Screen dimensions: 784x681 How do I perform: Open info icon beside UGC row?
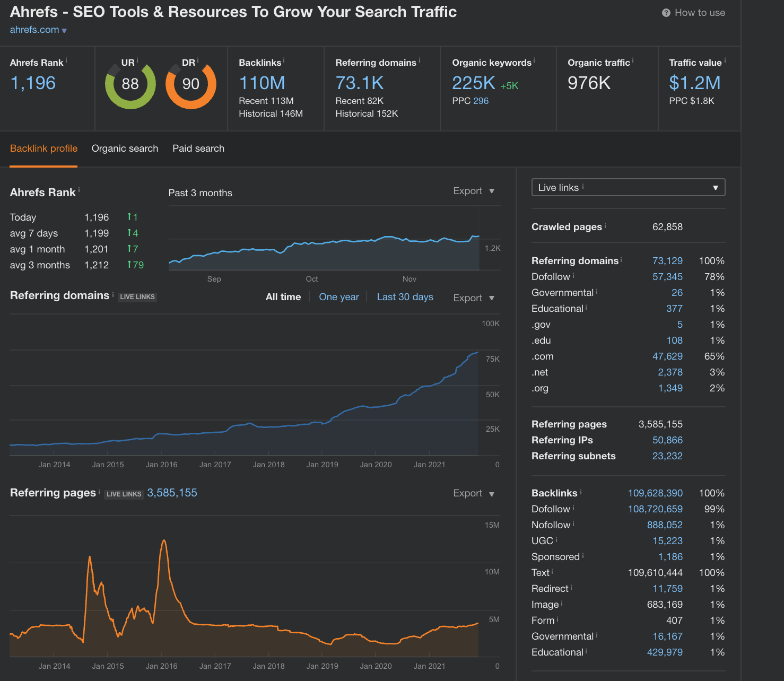click(556, 539)
